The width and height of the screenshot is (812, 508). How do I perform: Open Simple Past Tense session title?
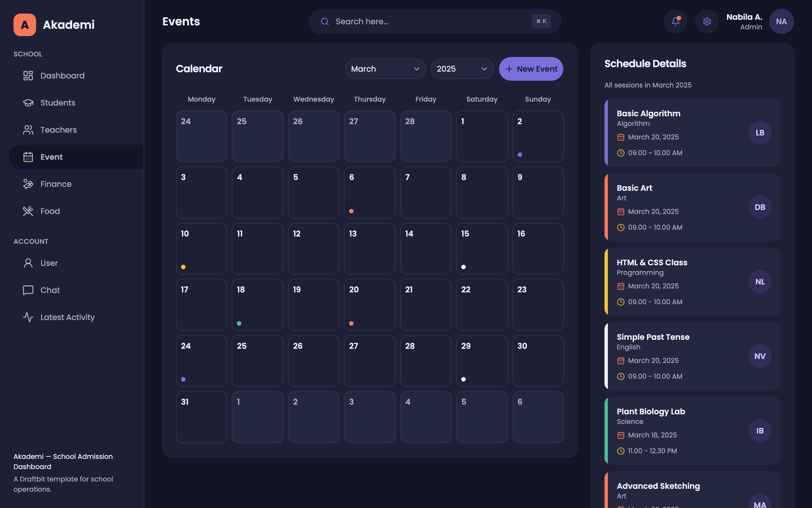point(653,337)
